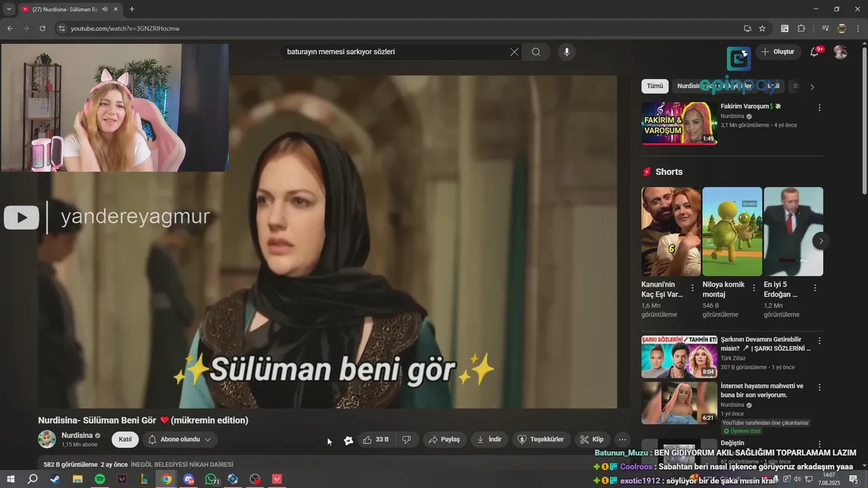Show more filter chips with the arrow
The height and width of the screenshot is (488, 868).
pyautogui.click(x=812, y=87)
